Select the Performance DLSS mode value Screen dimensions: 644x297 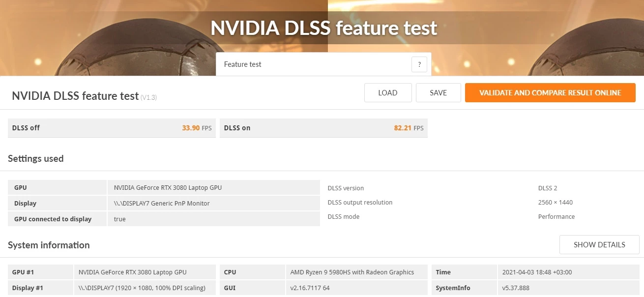point(556,216)
